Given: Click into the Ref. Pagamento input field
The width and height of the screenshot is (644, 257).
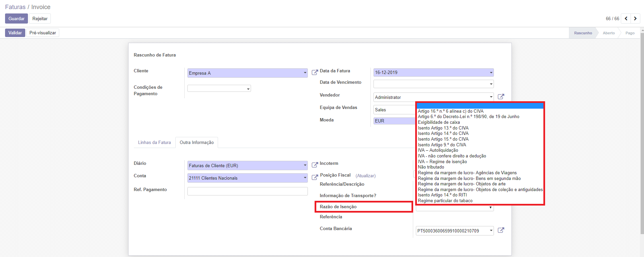Looking at the screenshot, I should coord(247,191).
